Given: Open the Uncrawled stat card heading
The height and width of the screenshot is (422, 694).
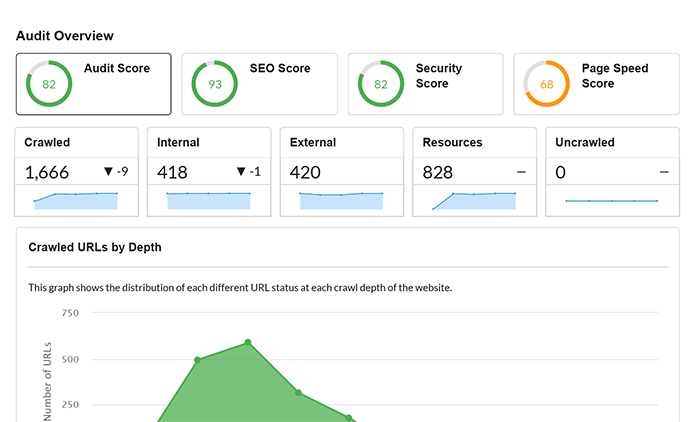Looking at the screenshot, I should coord(585,142).
